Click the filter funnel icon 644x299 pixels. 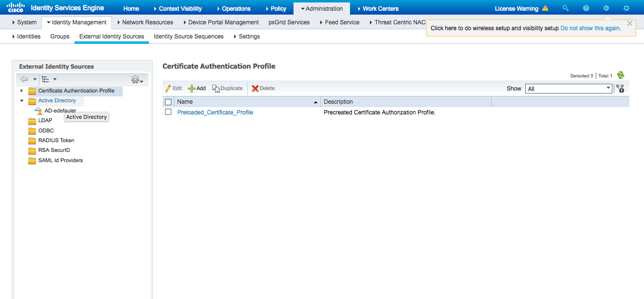point(620,89)
